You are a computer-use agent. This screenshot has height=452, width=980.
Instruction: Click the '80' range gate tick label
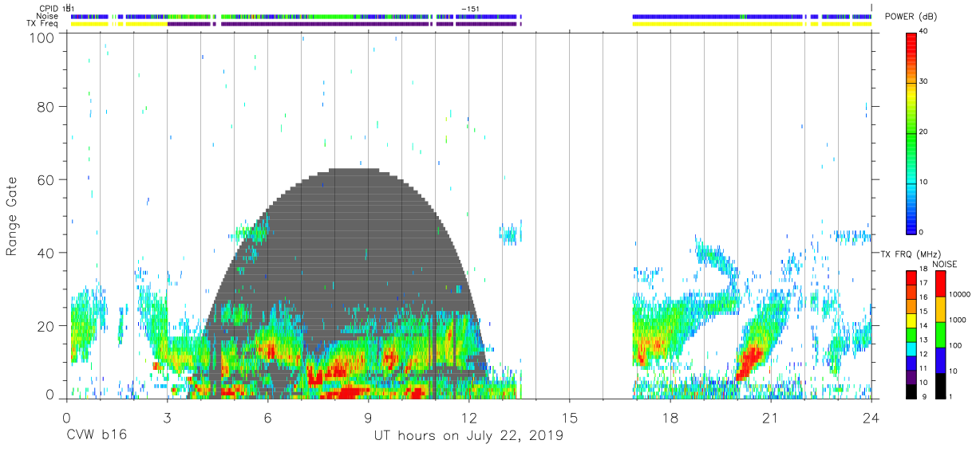pos(45,106)
